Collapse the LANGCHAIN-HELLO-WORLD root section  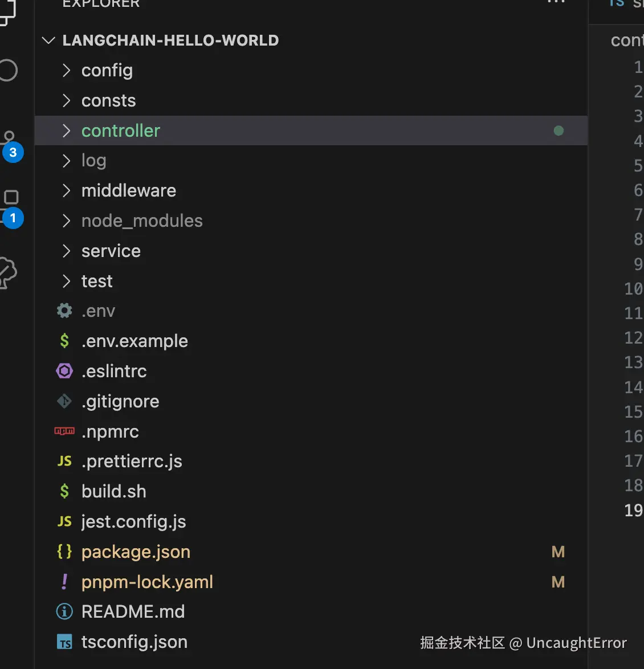49,40
